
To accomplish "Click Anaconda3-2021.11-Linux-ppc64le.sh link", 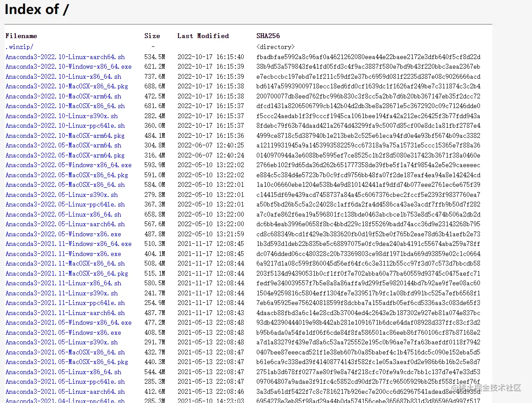I will (x=65, y=303).
